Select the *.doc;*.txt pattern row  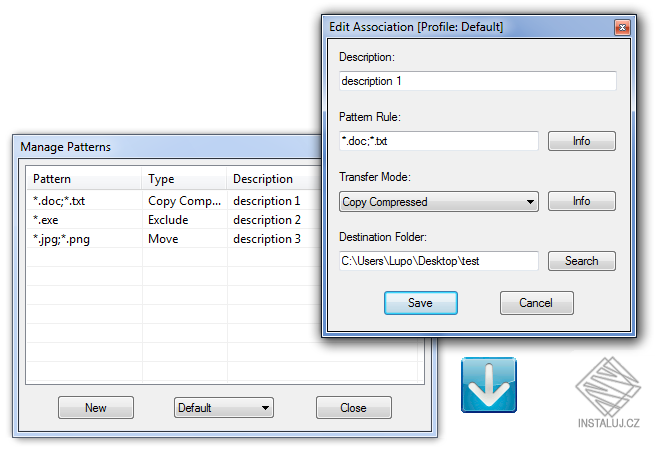[x=174, y=201]
